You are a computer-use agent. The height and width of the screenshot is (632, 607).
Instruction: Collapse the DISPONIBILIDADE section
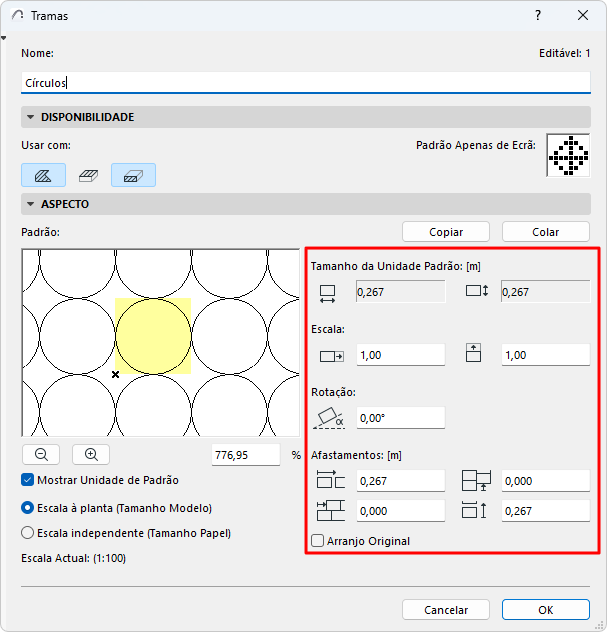point(30,117)
